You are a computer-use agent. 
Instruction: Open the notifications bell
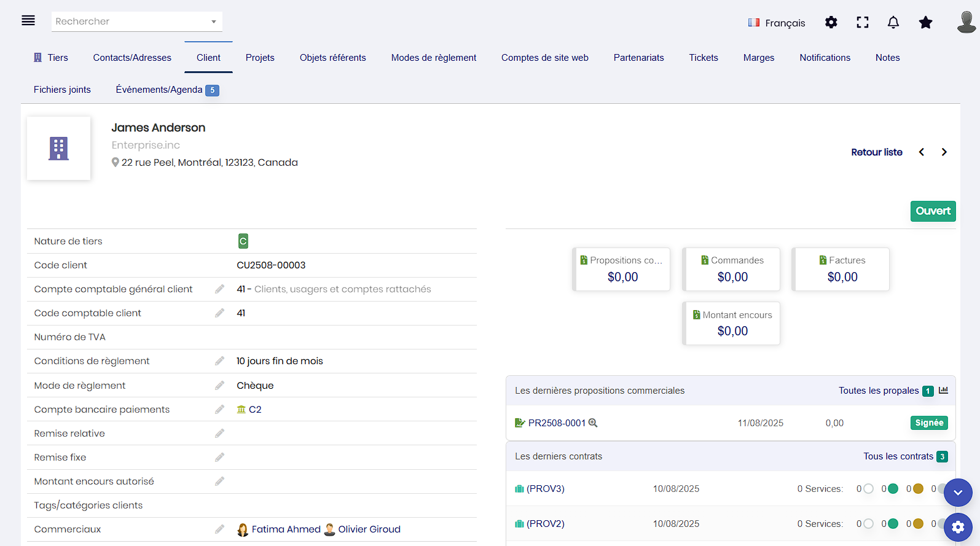[x=893, y=23]
